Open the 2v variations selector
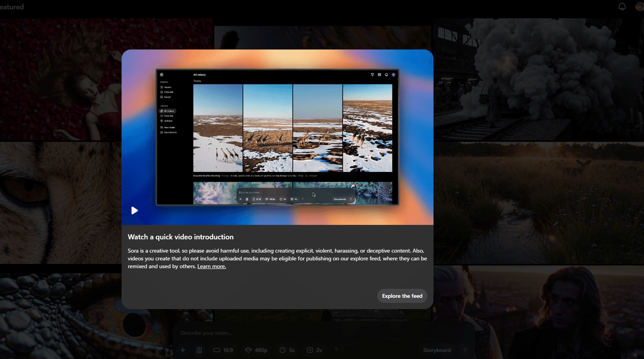 tap(314, 350)
